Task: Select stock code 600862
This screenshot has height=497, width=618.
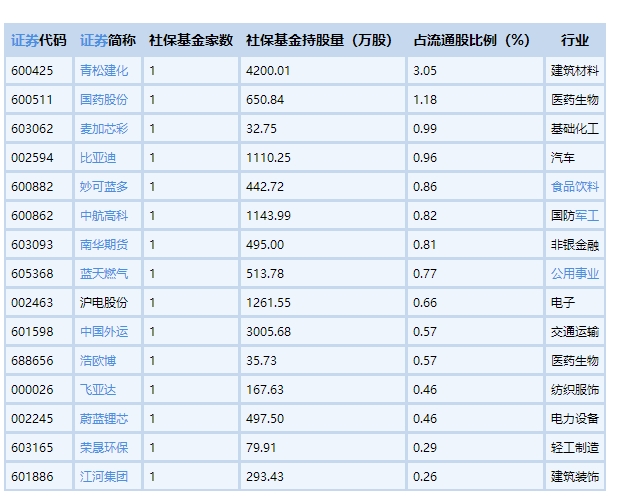Action: 32,216
